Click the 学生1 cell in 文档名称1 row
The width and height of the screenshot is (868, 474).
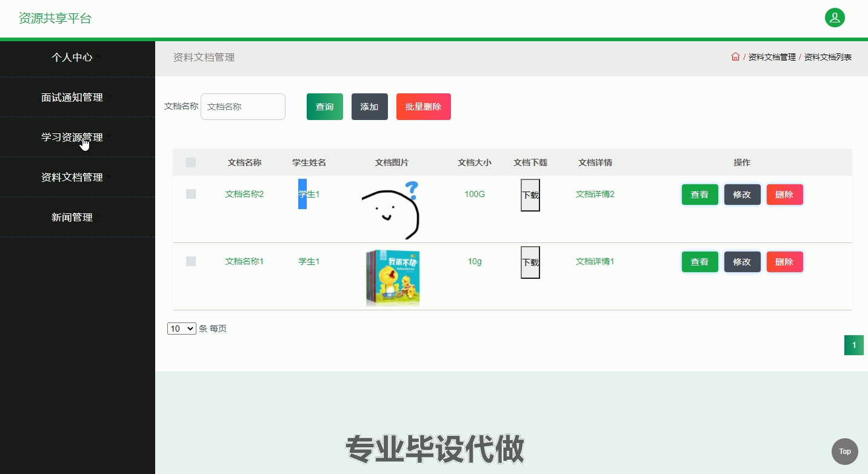click(x=309, y=261)
